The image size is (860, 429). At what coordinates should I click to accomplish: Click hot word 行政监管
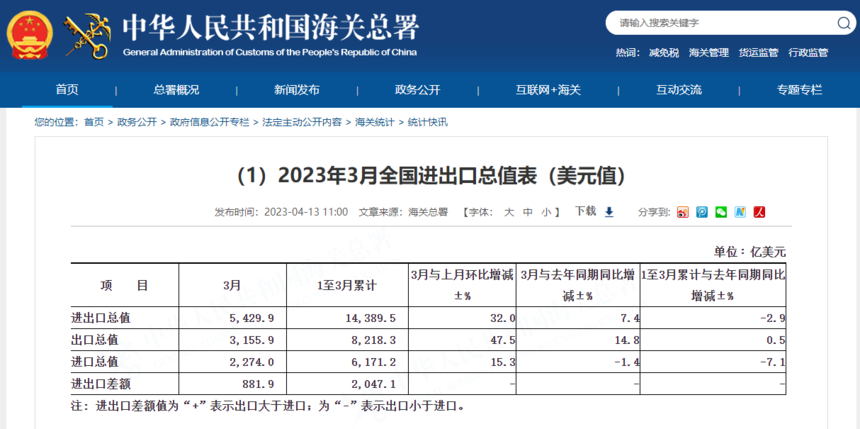click(808, 53)
